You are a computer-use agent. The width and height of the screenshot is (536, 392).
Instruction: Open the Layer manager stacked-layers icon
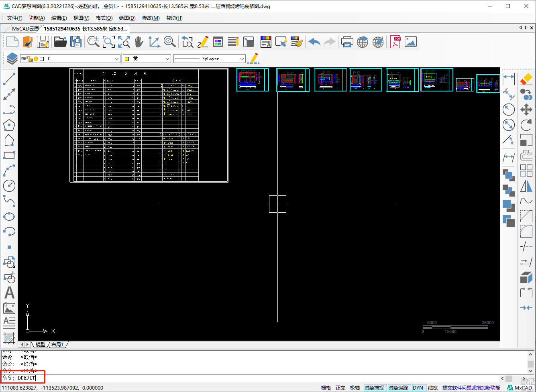(12, 59)
